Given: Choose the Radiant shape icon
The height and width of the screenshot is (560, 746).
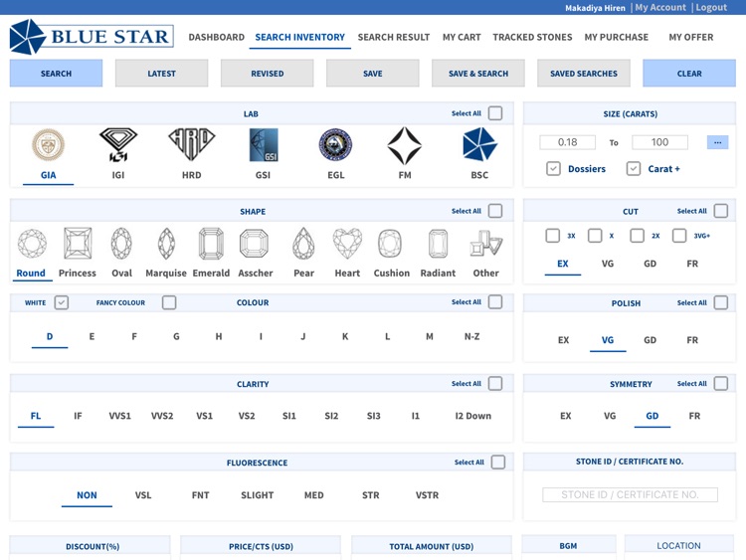Looking at the screenshot, I should point(438,244).
